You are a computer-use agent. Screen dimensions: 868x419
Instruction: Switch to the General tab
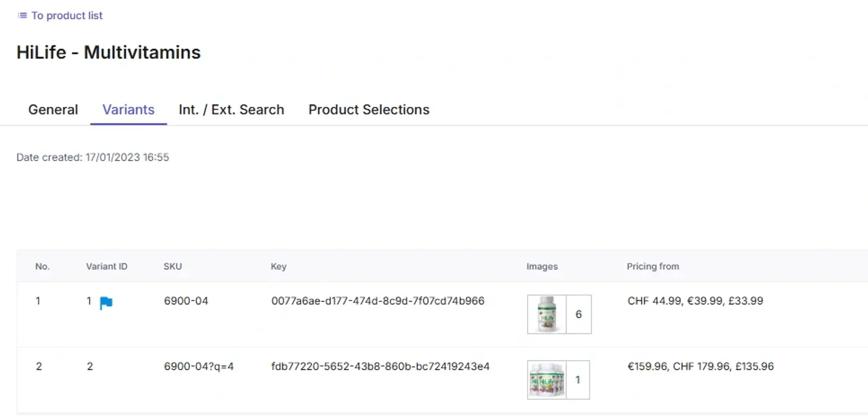pos(53,110)
